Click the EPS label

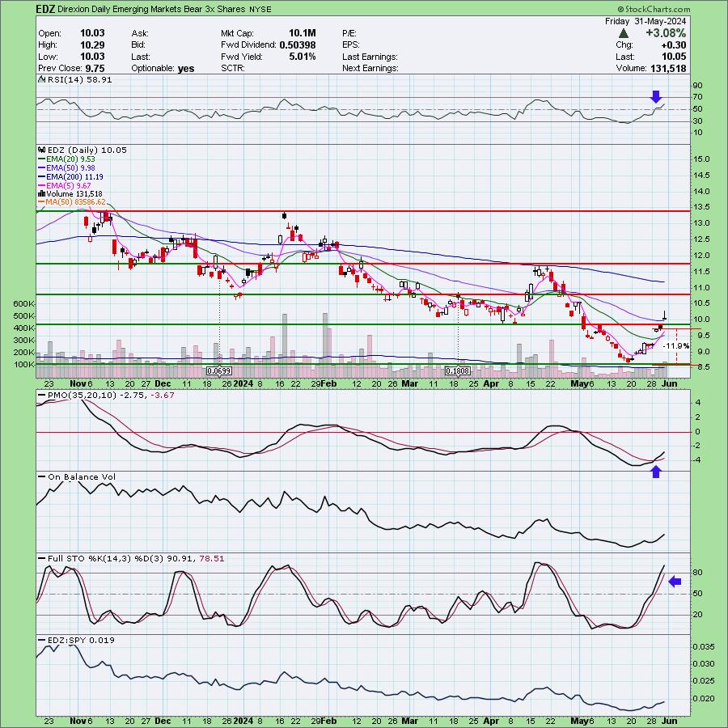tap(351, 45)
